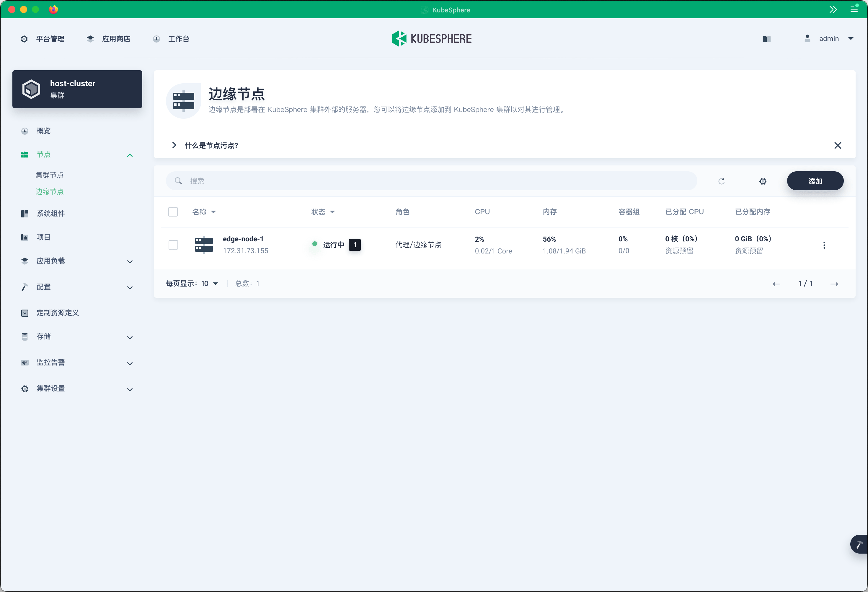Check the edge-node-1 row checkbox

pos(173,245)
